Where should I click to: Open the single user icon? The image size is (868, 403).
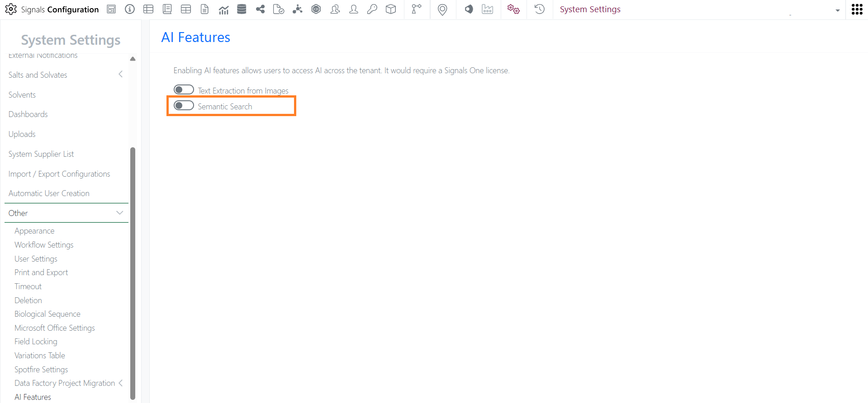pos(354,9)
